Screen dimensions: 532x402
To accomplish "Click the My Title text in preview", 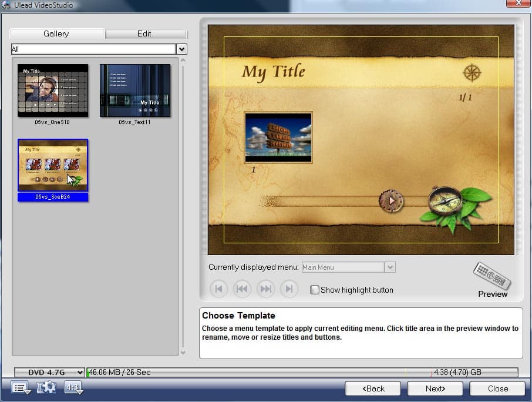I will (274, 72).
